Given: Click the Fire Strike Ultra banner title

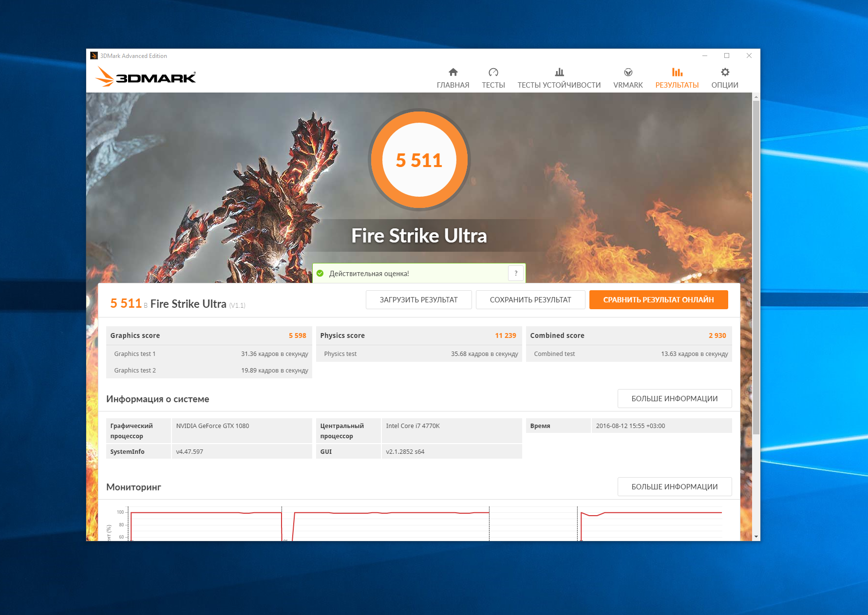Looking at the screenshot, I should [x=419, y=236].
